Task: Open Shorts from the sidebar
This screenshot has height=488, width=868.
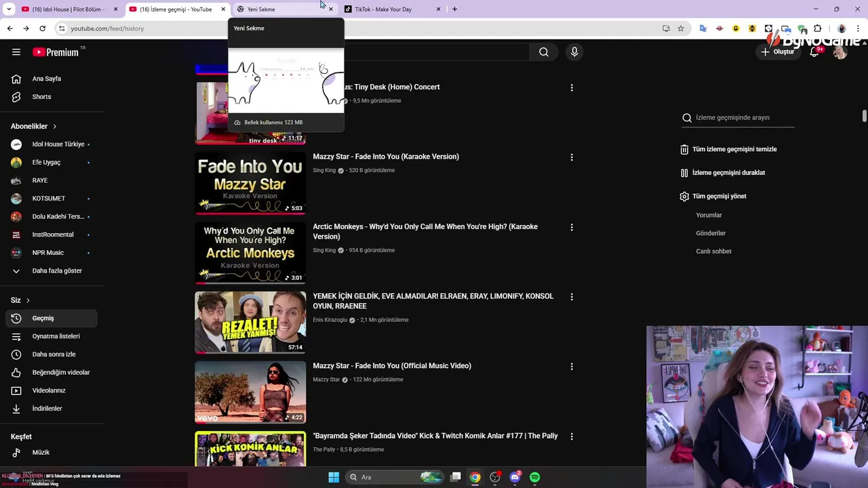Action: tap(52, 97)
